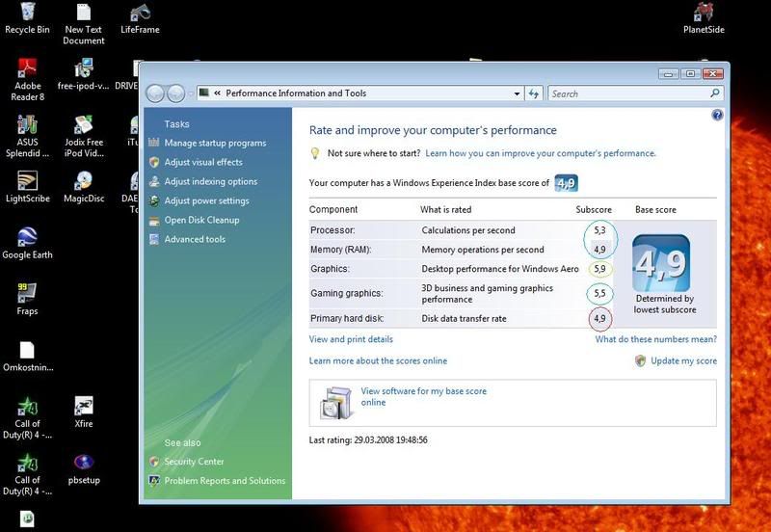Launch Google Earth desktop icon
The width and height of the screenshot is (771, 532).
pos(28,244)
